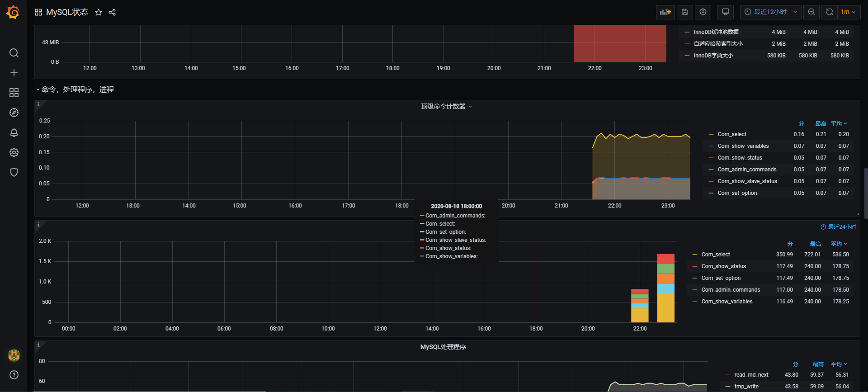
Task: Sort MySQL处理程序 legend by 平均
Action: (839, 364)
